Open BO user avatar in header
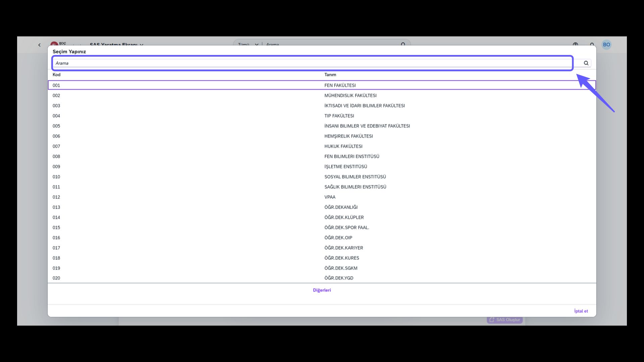 coord(606,45)
